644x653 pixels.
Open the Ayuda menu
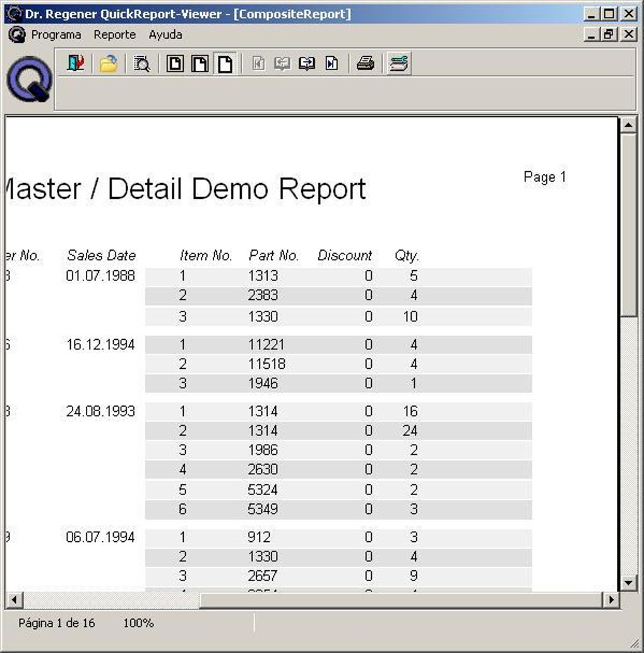(x=165, y=35)
